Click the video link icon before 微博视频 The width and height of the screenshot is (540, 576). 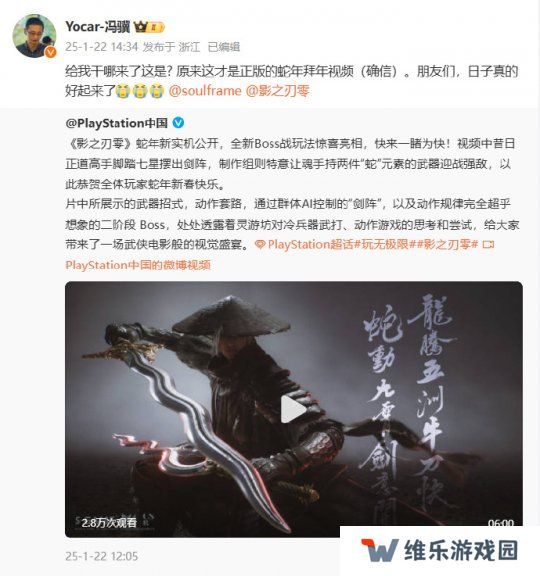(488, 245)
